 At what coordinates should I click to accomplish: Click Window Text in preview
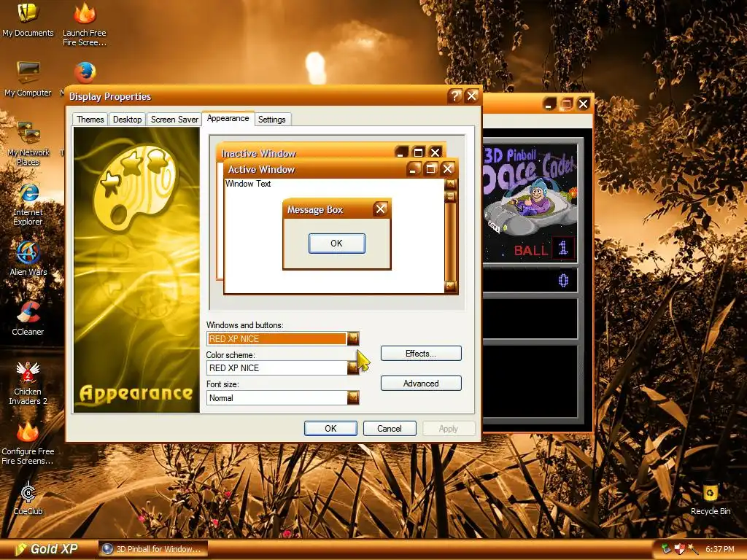(248, 184)
